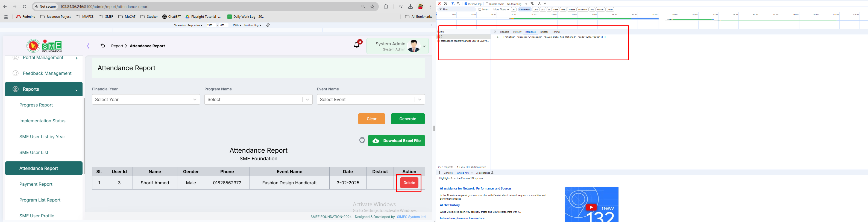Click the back arrow icon next to Report breadcrumb
The width and height of the screenshot is (868, 222).
(103, 46)
